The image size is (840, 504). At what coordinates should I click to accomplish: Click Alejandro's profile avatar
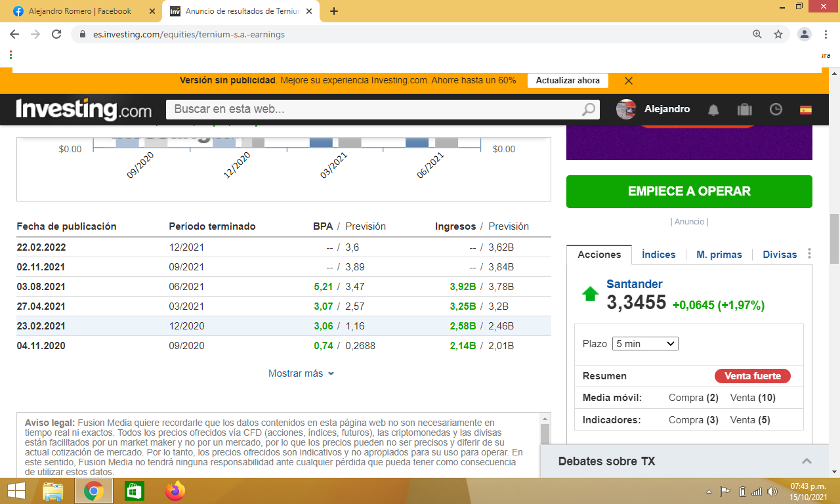tap(626, 110)
